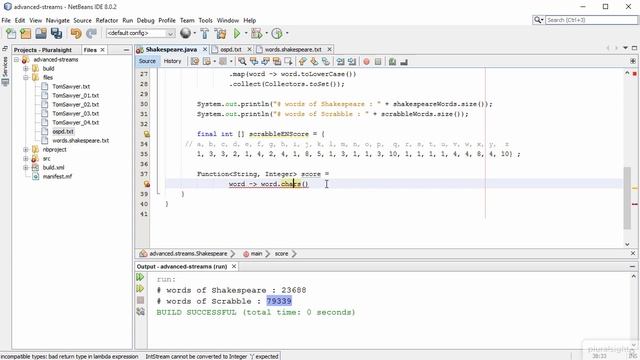Expand the build folder node
This screenshot has height=360, width=640.
pyautogui.click(x=26, y=69)
